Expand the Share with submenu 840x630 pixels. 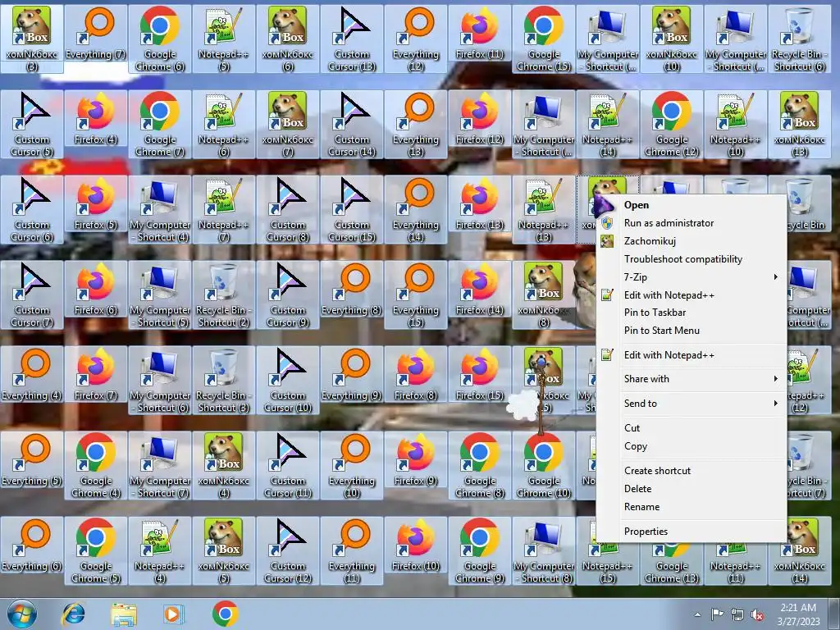(x=691, y=379)
